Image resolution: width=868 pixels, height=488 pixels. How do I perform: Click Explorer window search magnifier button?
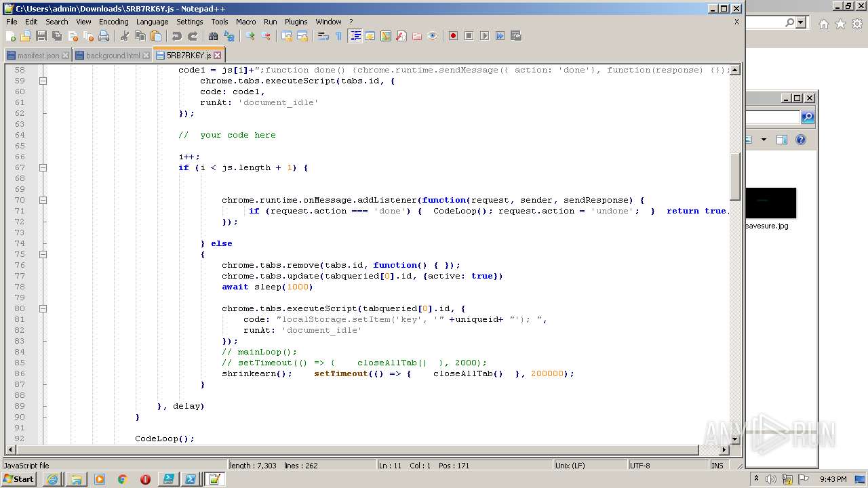(807, 117)
